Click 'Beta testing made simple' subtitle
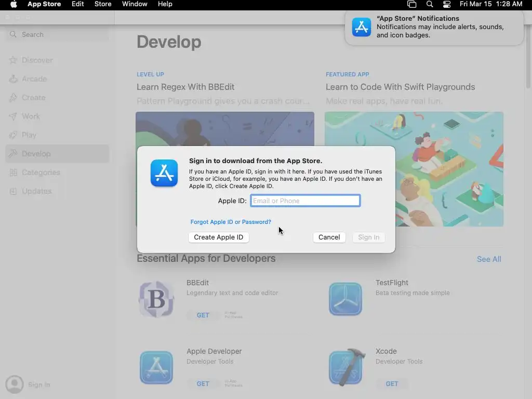 pyautogui.click(x=413, y=293)
